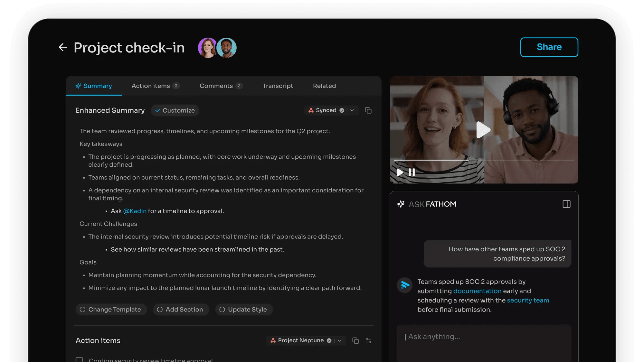The width and height of the screenshot is (644, 362).
Task: Toggle the Ask Fathom side panel icon
Action: [x=566, y=204]
